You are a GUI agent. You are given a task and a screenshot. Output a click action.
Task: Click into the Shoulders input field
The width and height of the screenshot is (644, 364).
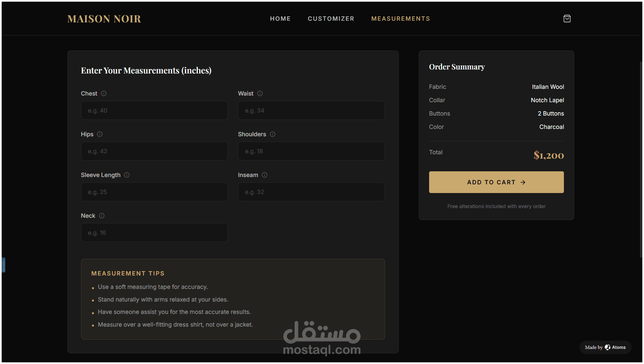pyautogui.click(x=311, y=151)
